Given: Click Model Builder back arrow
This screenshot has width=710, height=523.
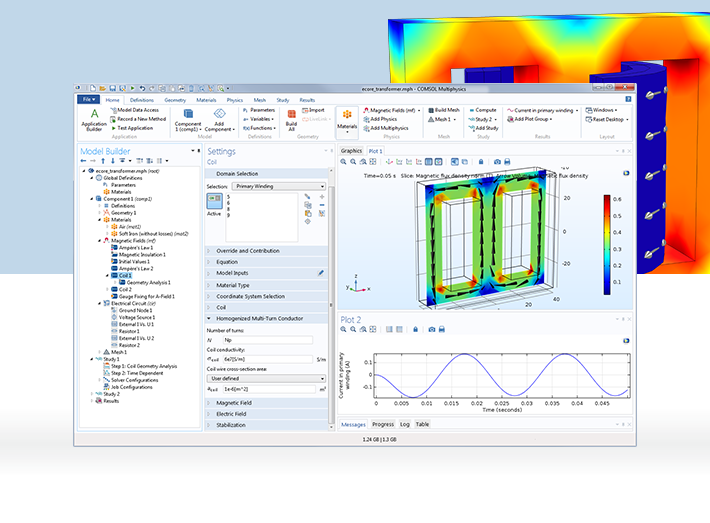Looking at the screenshot, I should (83, 161).
